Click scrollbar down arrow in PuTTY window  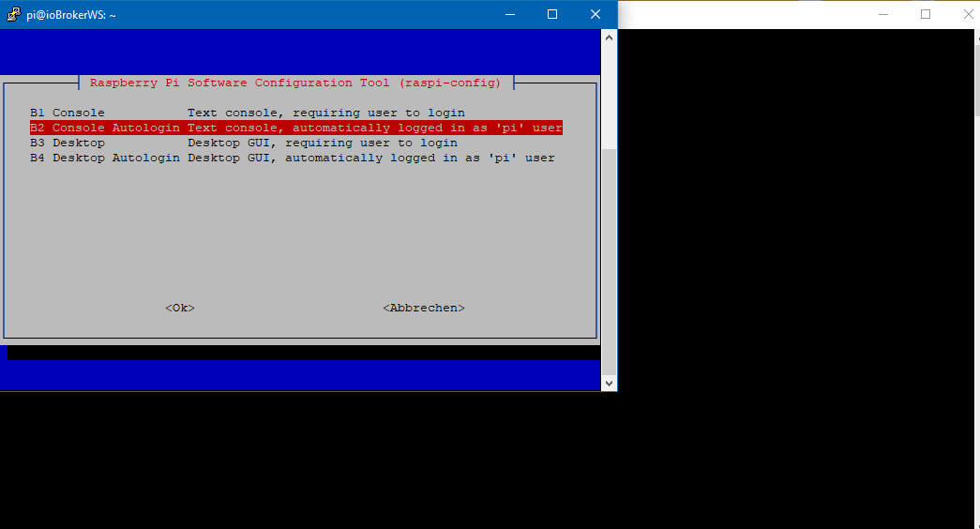pyautogui.click(x=609, y=384)
